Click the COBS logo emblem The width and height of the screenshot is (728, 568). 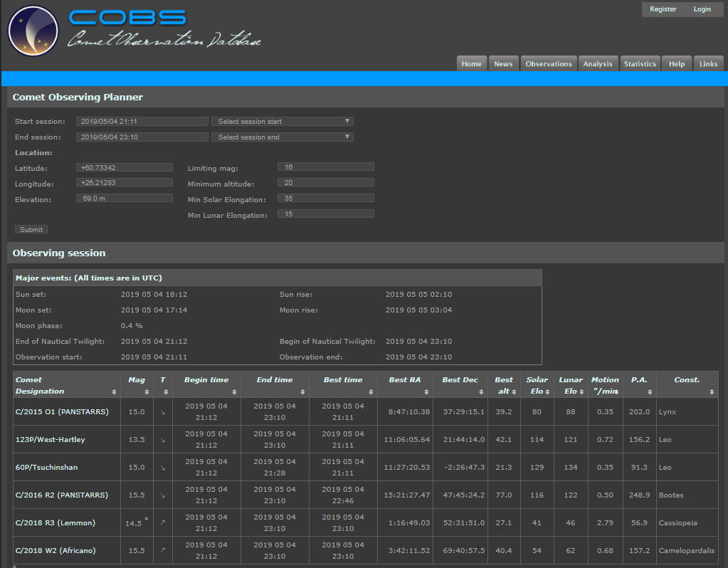pos(33,31)
